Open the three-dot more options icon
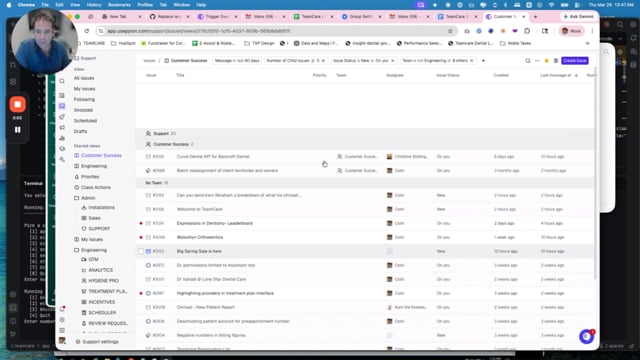 coord(537,61)
